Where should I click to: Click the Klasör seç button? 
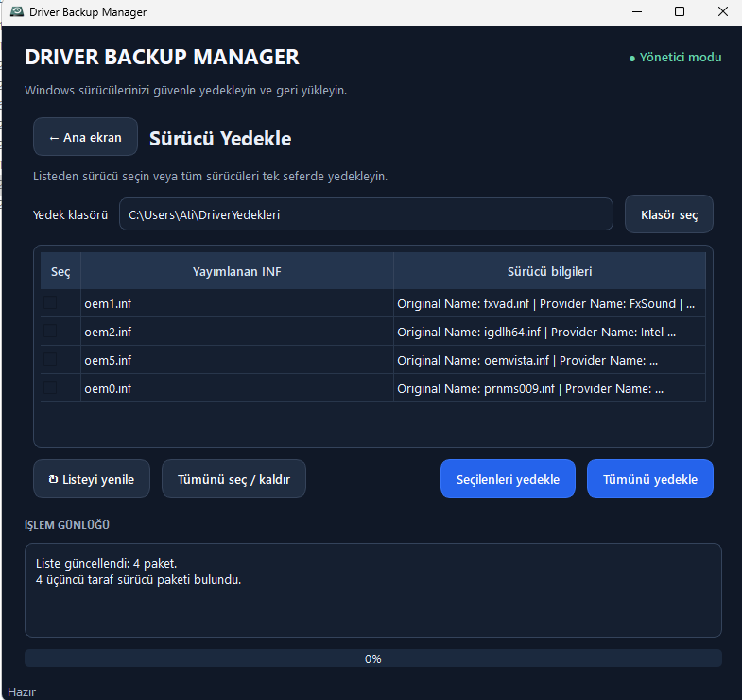(x=668, y=214)
